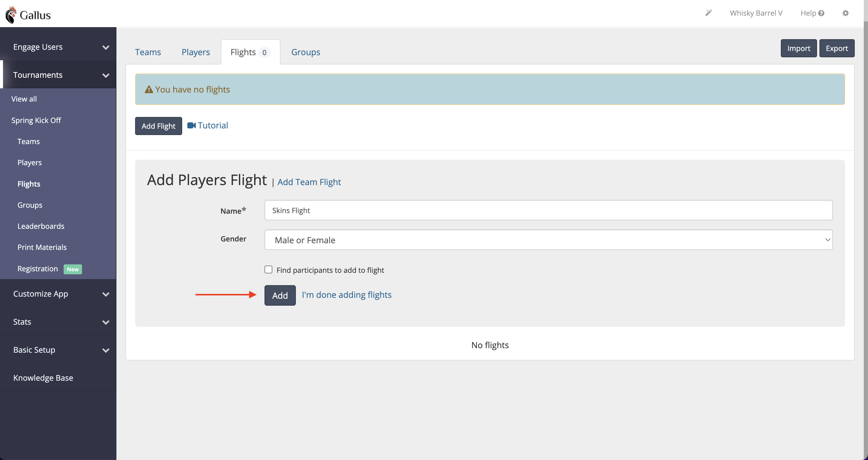Open the settings gear icon
The image size is (868, 460).
pos(845,13)
